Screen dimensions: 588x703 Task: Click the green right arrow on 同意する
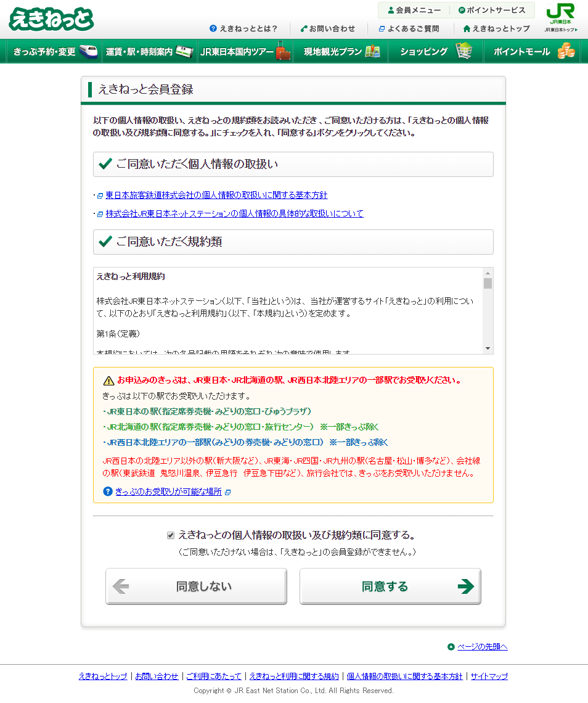click(x=465, y=586)
